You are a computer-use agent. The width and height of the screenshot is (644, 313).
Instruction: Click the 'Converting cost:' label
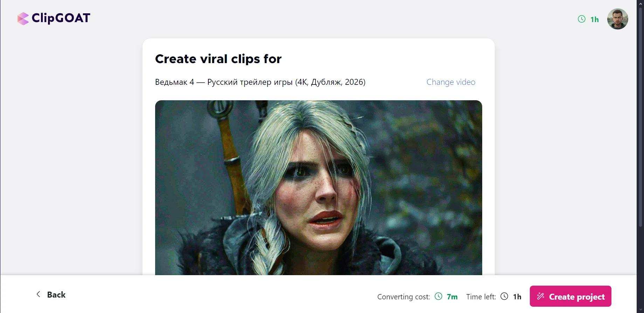(403, 297)
